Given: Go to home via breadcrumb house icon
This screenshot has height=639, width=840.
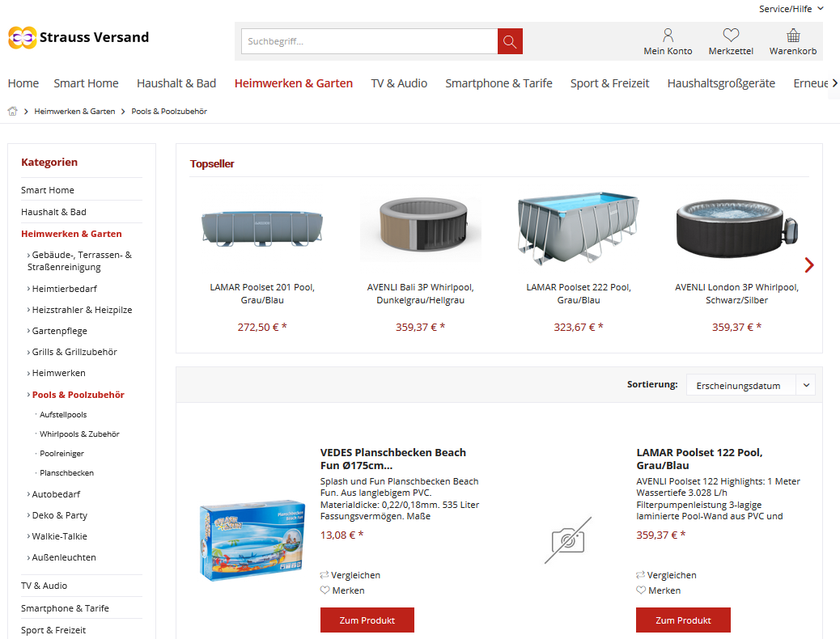Looking at the screenshot, I should [x=12, y=112].
